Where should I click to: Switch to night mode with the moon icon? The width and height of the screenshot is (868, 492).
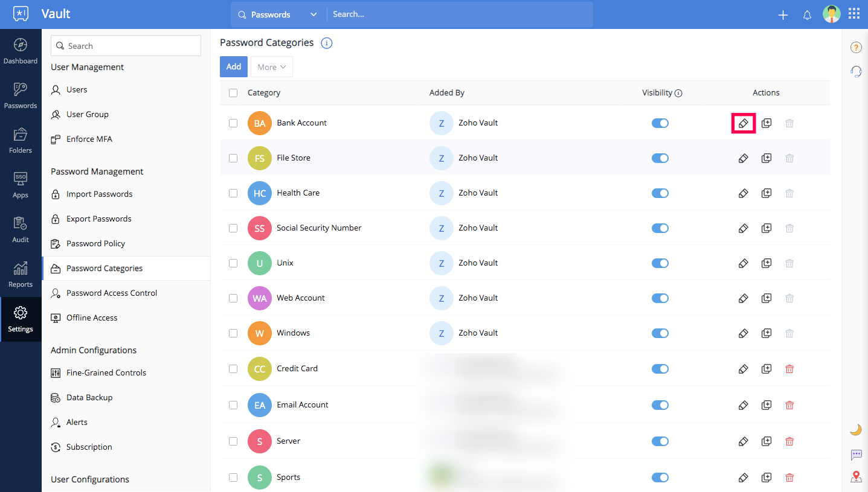coord(856,430)
